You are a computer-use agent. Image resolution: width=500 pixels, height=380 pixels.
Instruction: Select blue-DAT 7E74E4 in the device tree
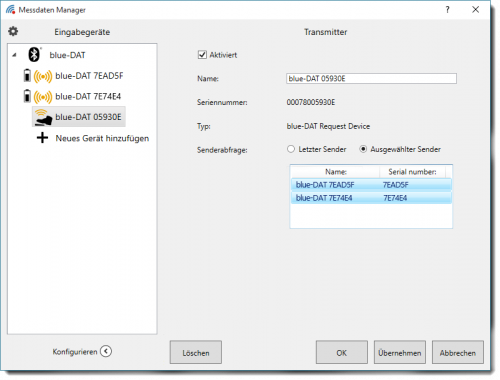click(88, 97)
